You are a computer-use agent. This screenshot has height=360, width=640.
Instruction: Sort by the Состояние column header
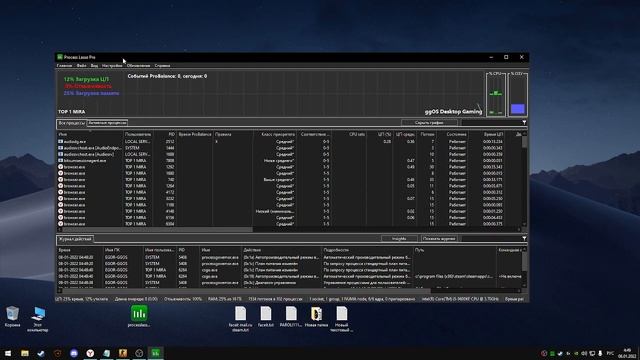pos(453,134)
